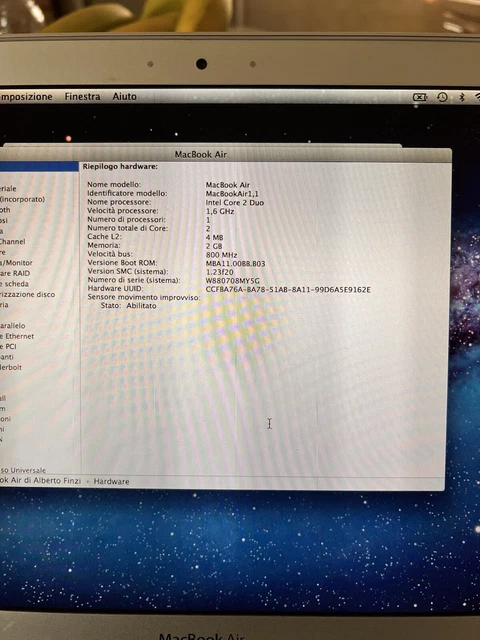Click 'Hardware' in the bottom path bar
The width and height of the screenshot is (480, 640).
pos(111,482)
